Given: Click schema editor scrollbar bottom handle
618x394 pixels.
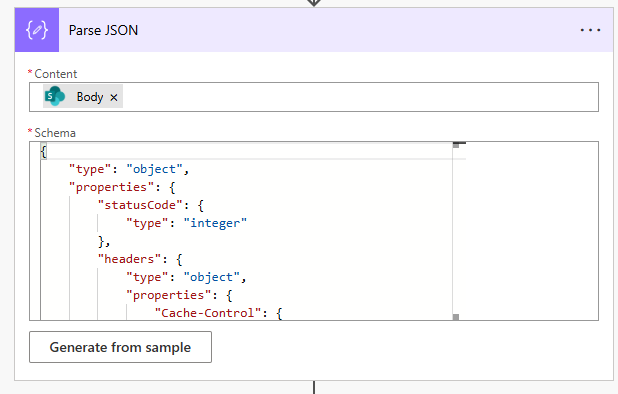Looking at the screenshot, I should coord(456,317).
